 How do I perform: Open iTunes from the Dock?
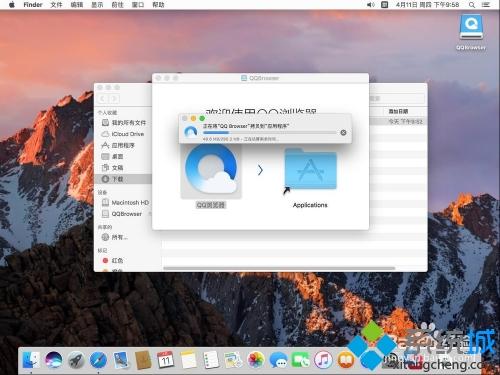[x=323, y=360]
